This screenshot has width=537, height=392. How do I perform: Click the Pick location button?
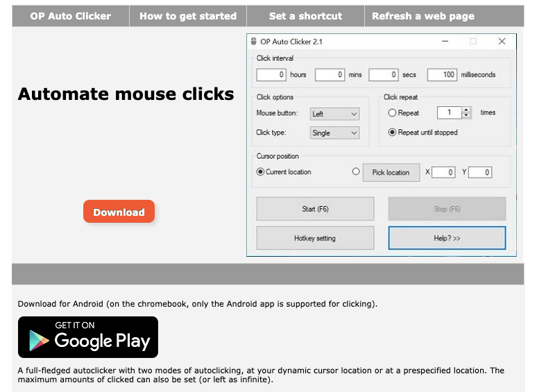coord(391,173)
